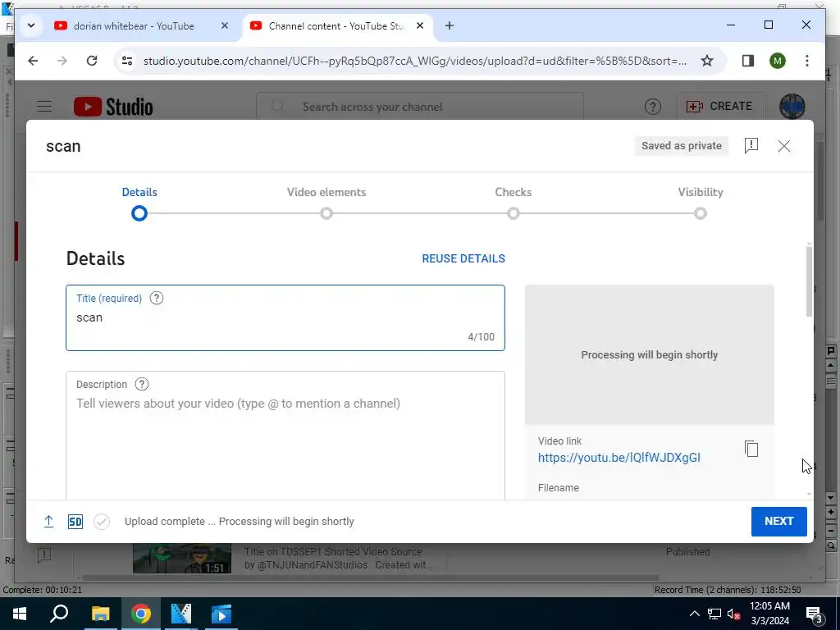Click the address bar URL
The image size is (840, 630).
tap(414, 61)
